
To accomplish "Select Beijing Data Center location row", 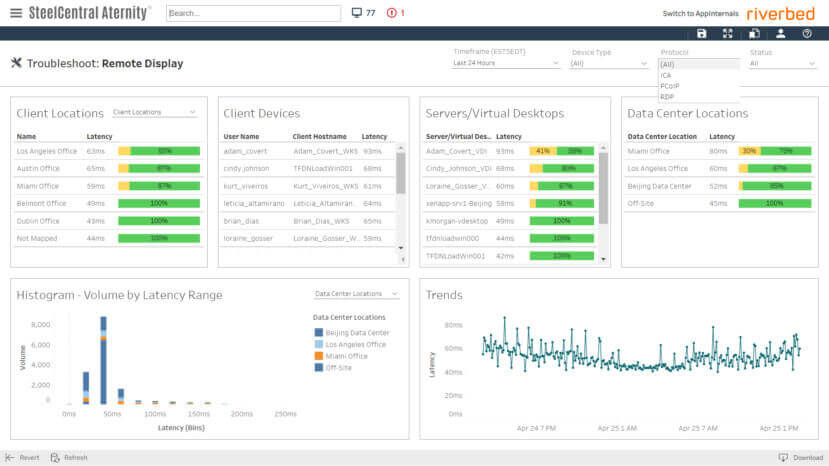I will click(x=719, y=186).
